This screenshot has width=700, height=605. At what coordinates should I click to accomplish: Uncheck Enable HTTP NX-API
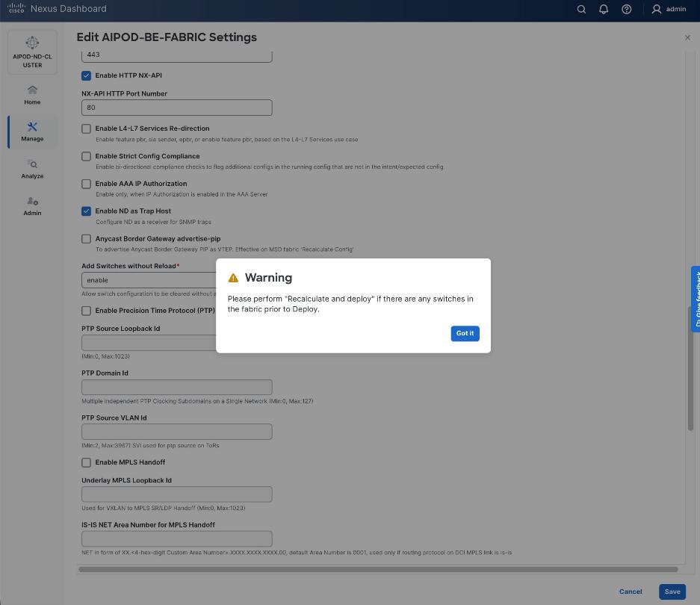(86, 75)
